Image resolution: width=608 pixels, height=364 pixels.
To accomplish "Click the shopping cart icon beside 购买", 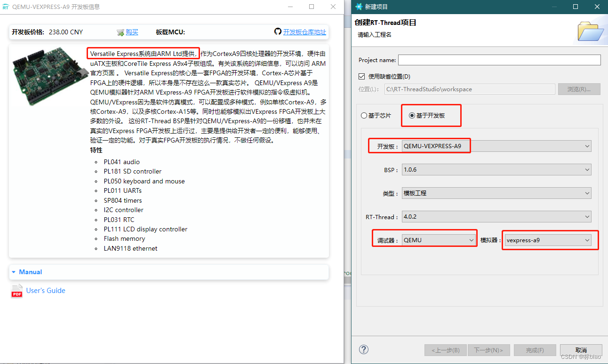I will pyautogui.click(x=121, y=32).
